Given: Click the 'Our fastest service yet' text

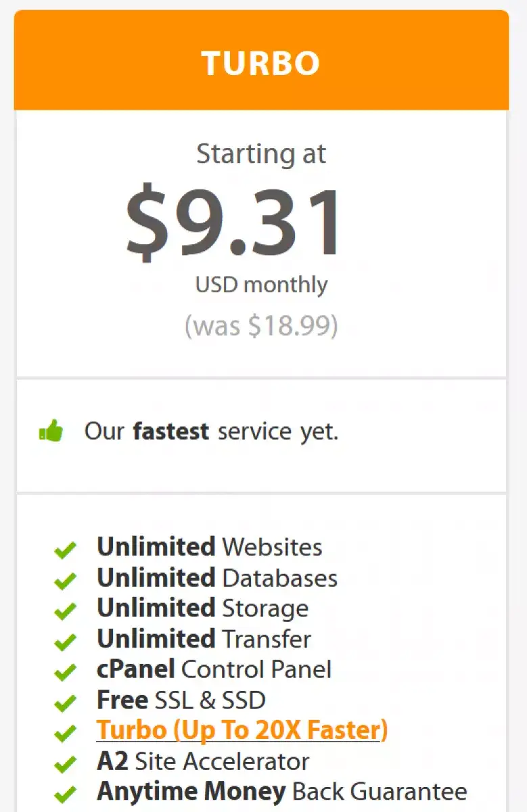Looking at the screenshot, I should [x=211, y=431].
